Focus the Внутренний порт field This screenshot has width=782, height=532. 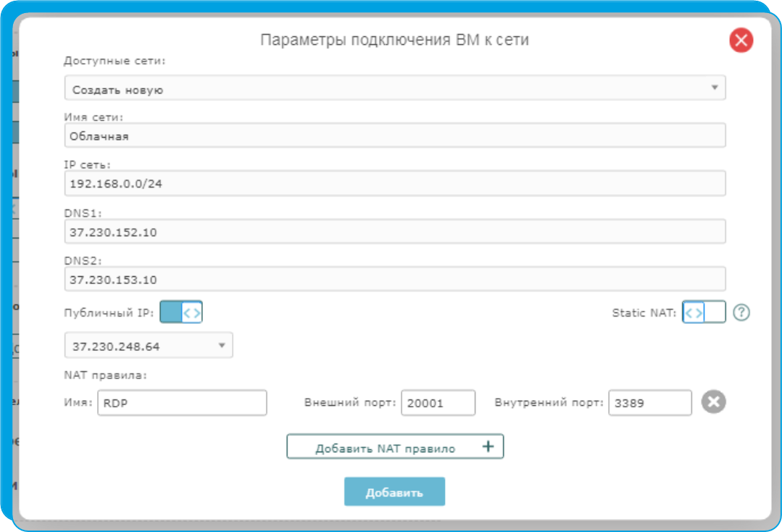click(650, 403)
